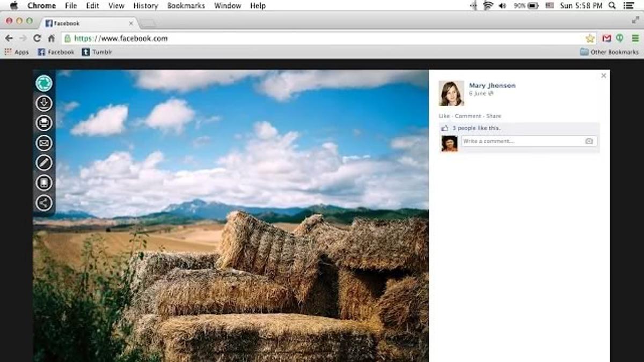This screenshot has width=644, height=362.
Task: Click the pencil edit icon on the photo toolbar
Action: pos(44,162)
